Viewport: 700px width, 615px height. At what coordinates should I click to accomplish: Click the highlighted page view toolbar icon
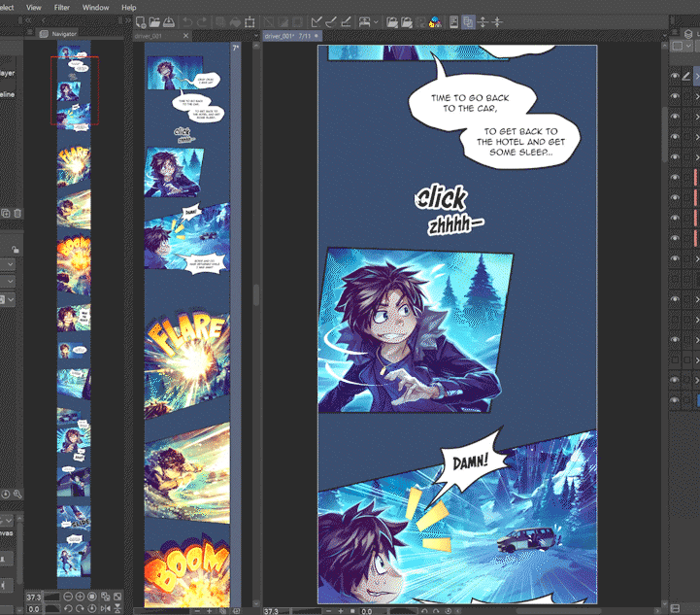[468, 22]
